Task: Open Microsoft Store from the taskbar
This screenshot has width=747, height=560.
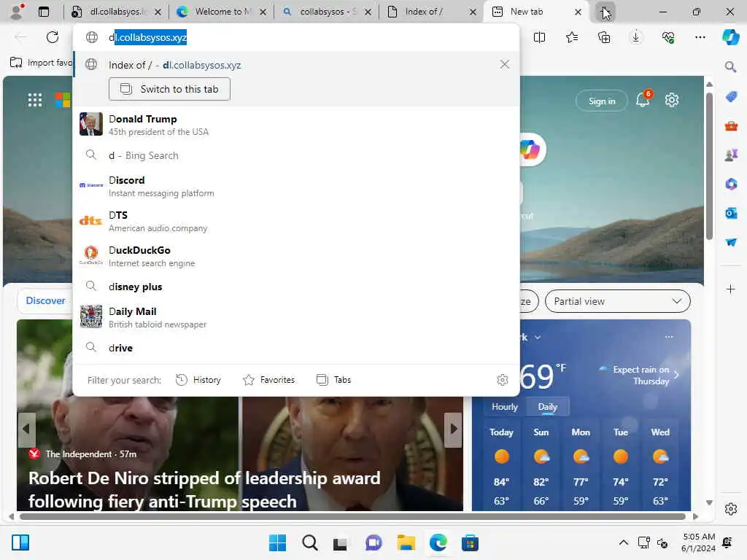Action: tap(470, 542)
